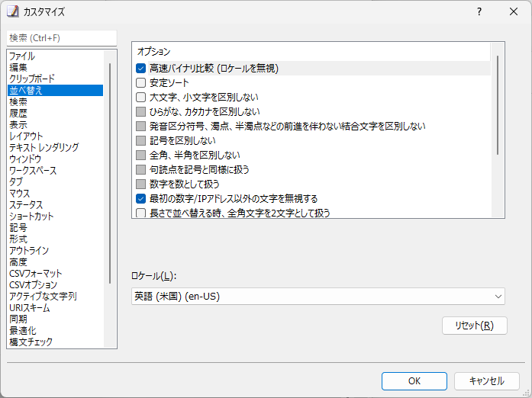This screenshot has width=532, height=398.
Task: Enable 安定ソート checkbox
Action: (x=140, y=82)
